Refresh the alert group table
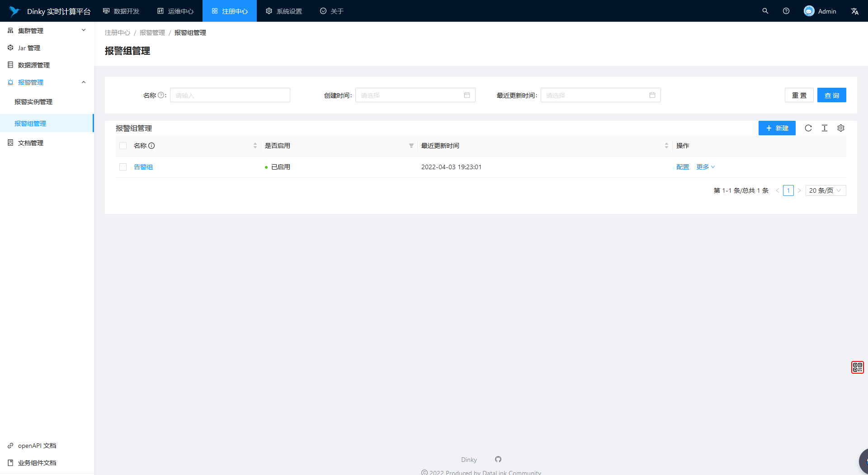Image resolution: width=868 pixels, height=475 pixels. [808, 128]
